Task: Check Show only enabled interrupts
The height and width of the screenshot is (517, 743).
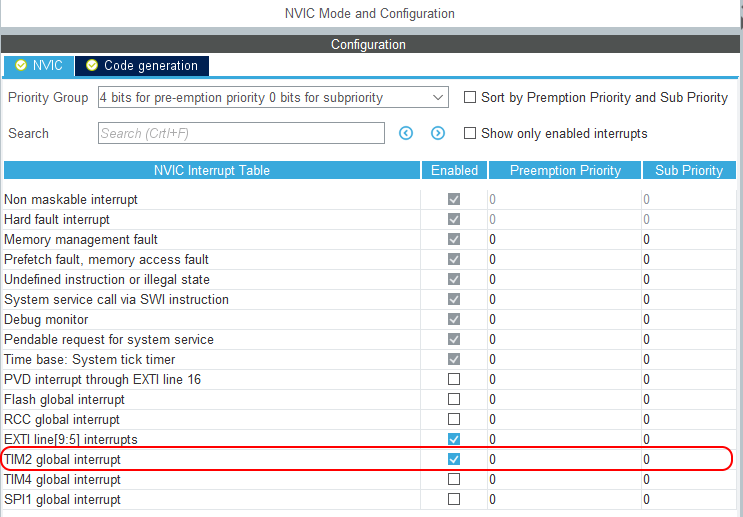Action: pos(470,133)
